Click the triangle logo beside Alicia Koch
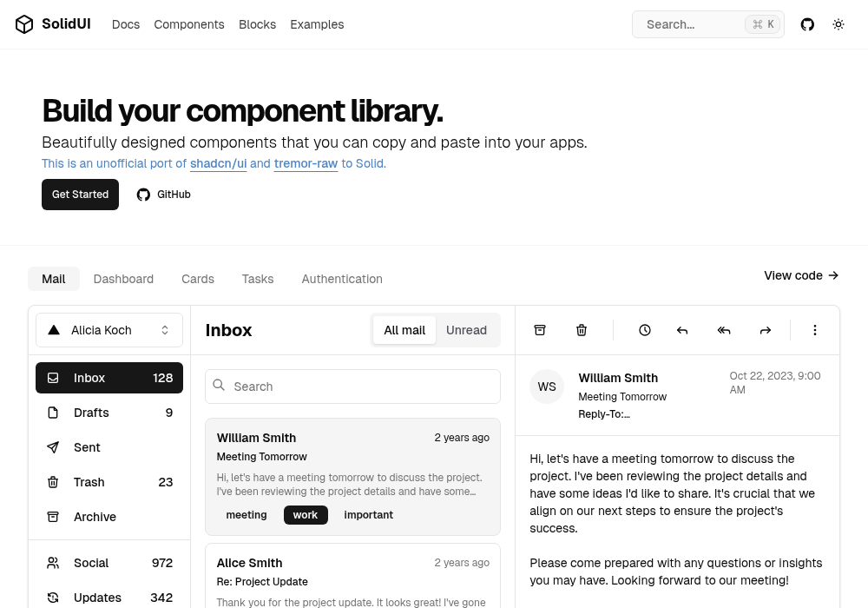The image size is (868, 608). tap(54, 330)
